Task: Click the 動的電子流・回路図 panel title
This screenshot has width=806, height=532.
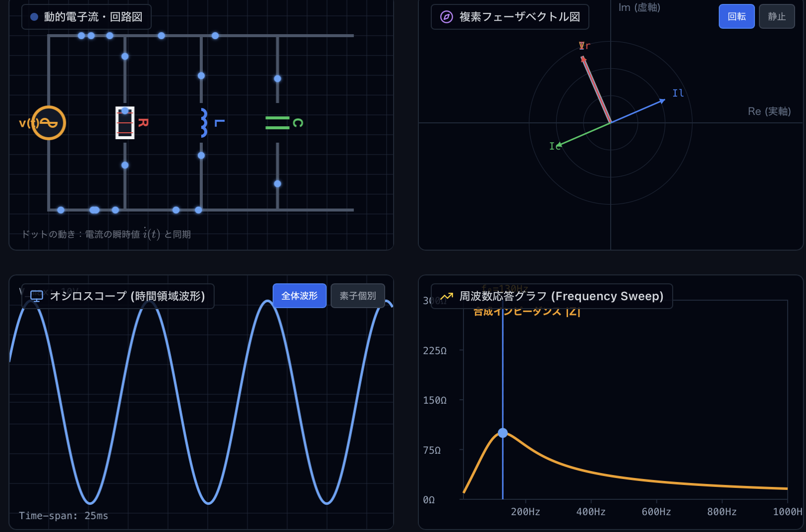Action: (x=93, y=17)
